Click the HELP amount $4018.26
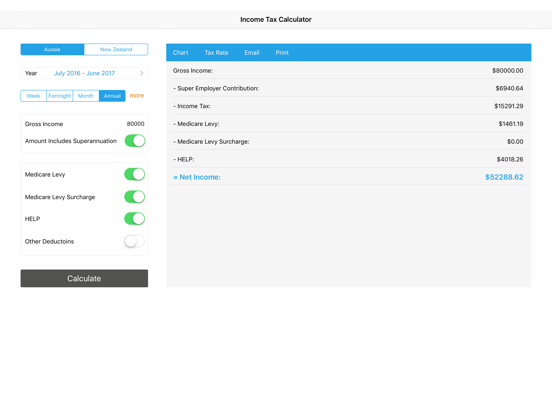Image resolution: width=552 pixels, height=414 pixels. [x=510, y=159]
